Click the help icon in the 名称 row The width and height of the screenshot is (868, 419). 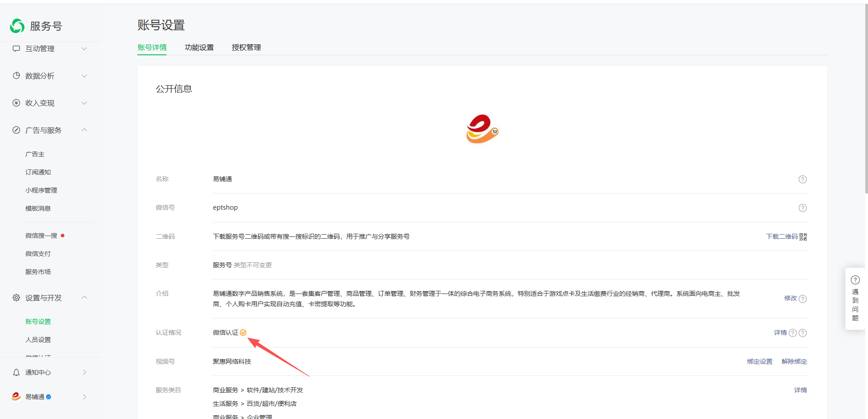(802, 179)
